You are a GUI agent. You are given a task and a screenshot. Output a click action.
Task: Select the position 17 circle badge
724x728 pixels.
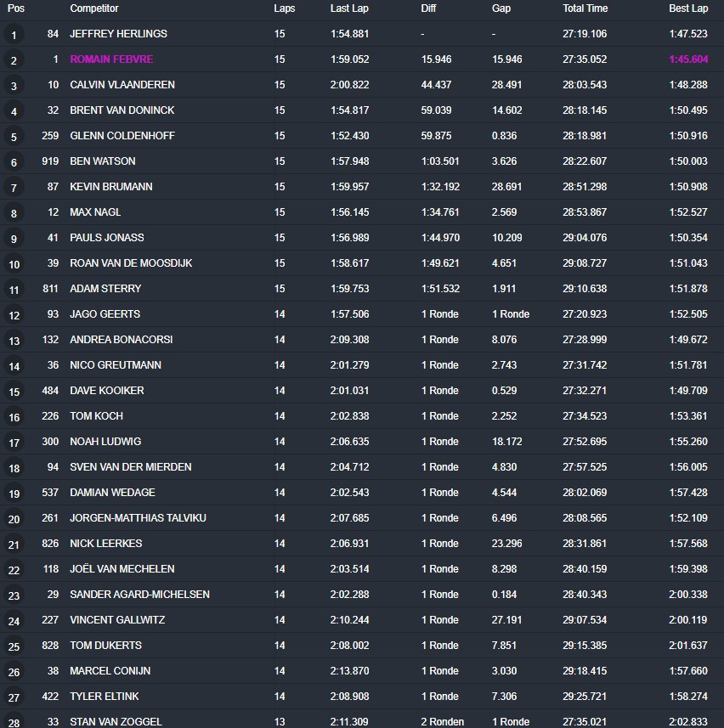[14, 443]
